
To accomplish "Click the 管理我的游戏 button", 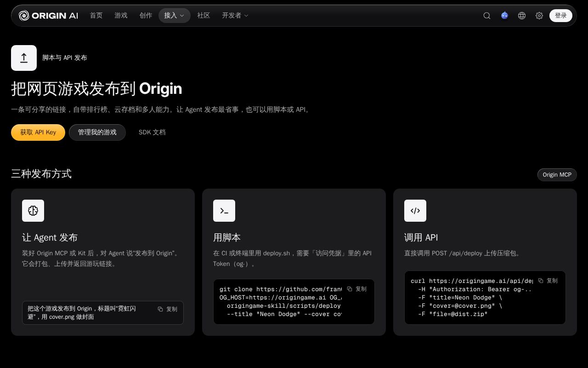I will click(x=97, y=132).
